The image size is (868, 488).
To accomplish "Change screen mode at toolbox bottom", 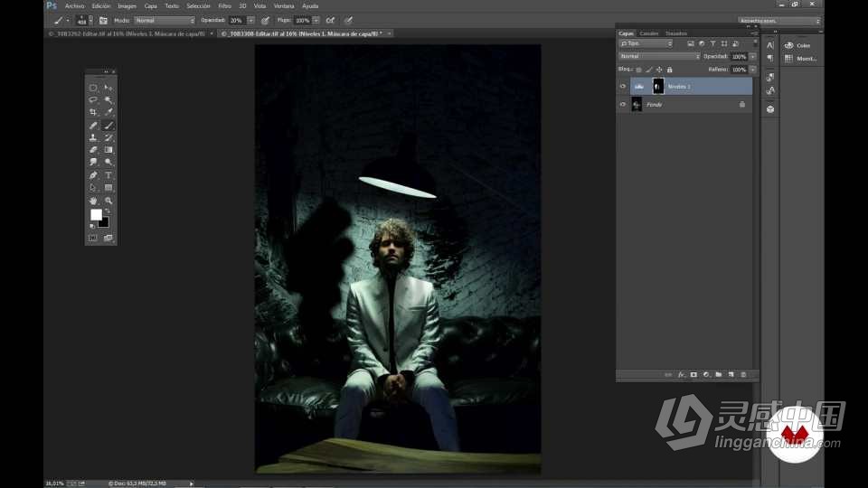I will click(108, 238).
